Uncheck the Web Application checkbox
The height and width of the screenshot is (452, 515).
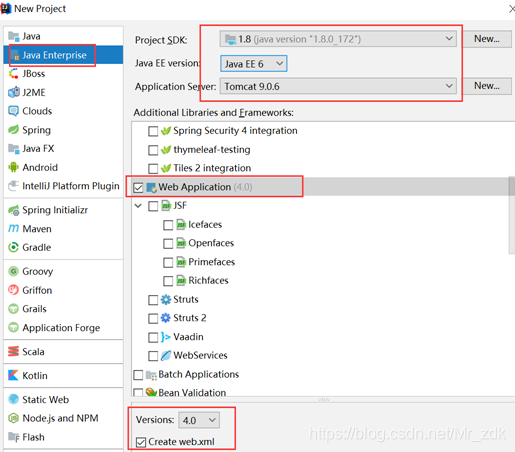point(138,188)
